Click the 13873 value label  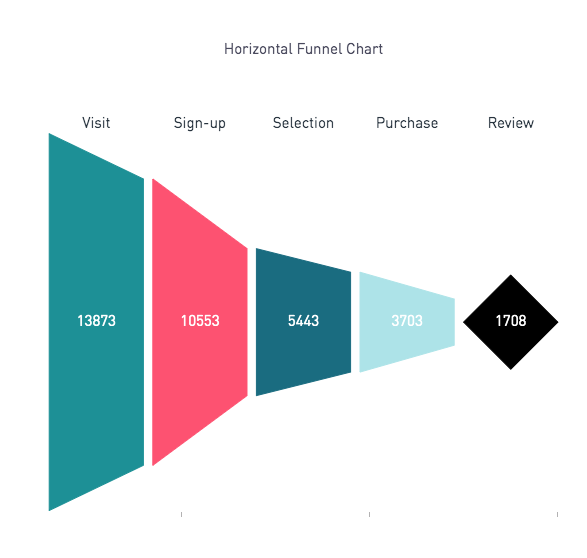[96, 321]
